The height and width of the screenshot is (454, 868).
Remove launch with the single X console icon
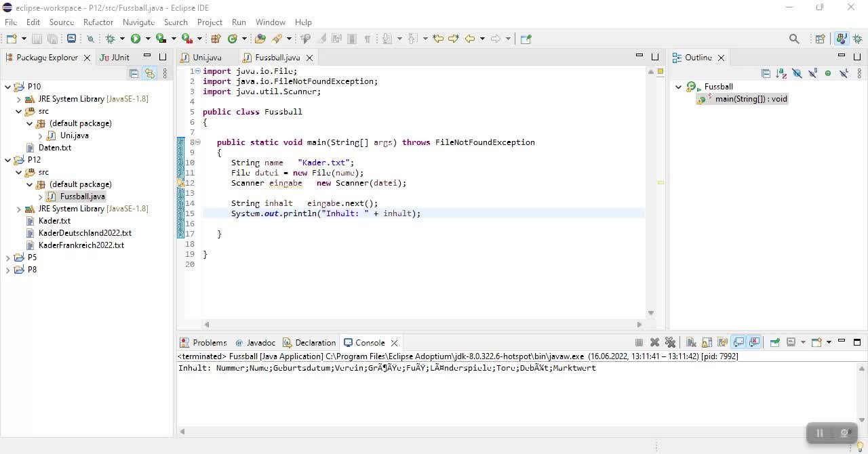coord(654,342)
